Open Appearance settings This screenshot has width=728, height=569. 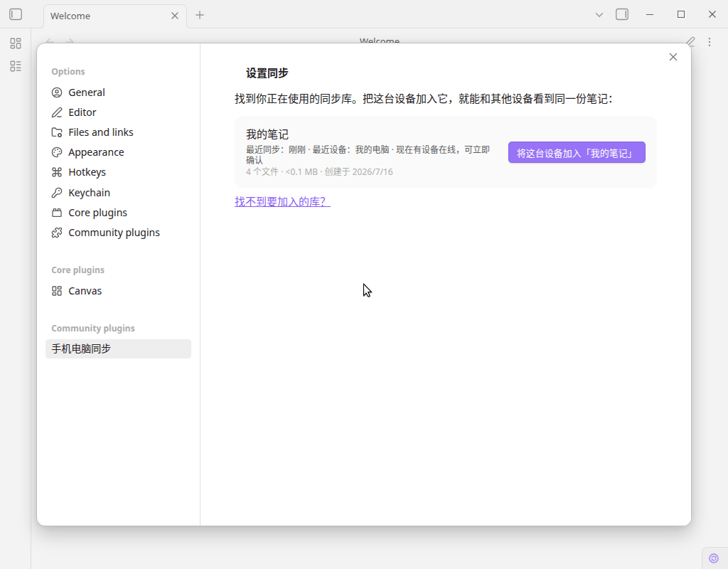point(119,152)
